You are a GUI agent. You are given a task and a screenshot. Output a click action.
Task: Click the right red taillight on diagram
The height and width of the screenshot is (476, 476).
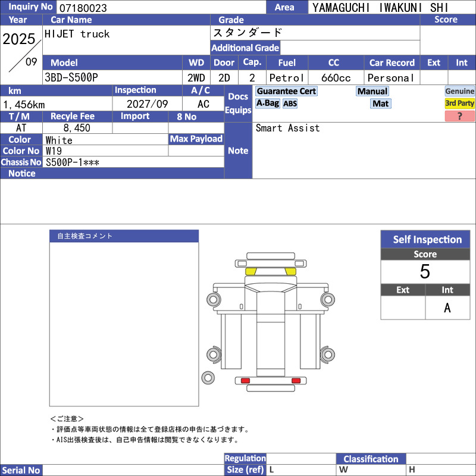click(296, 381)
